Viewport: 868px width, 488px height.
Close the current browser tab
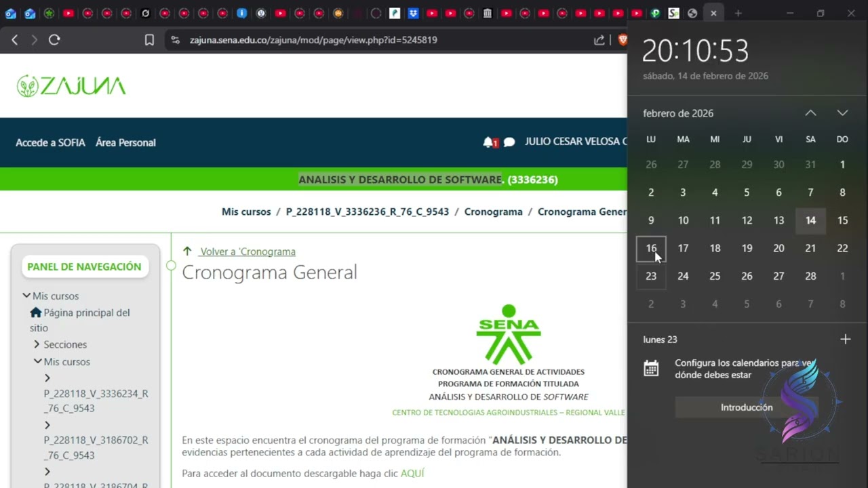(713, 13)
